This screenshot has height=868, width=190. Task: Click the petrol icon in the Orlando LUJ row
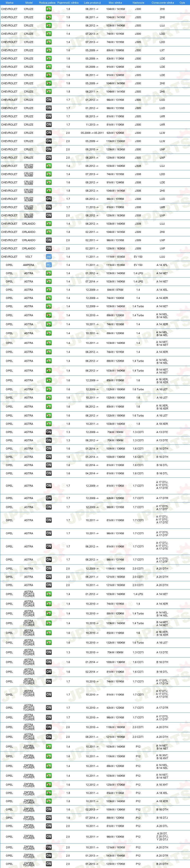[49, 224]
